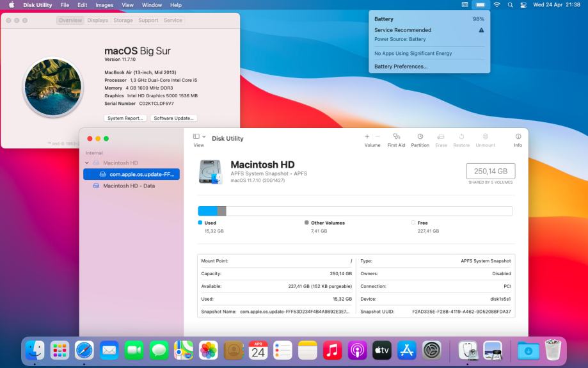Screen dimensions: 588x368
Task: Select Macintosh HD - Data volume
Action: (129, 186)
